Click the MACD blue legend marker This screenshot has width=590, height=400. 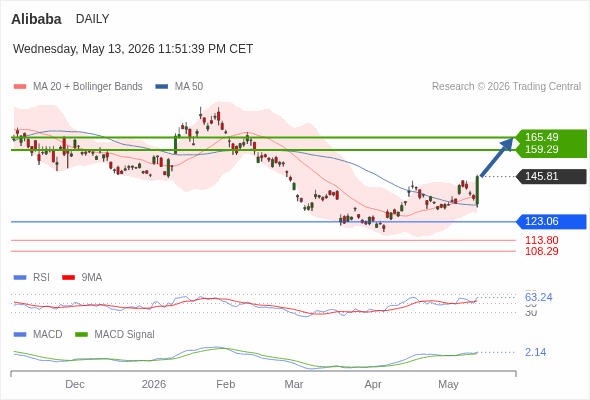[x=20, y=335]
